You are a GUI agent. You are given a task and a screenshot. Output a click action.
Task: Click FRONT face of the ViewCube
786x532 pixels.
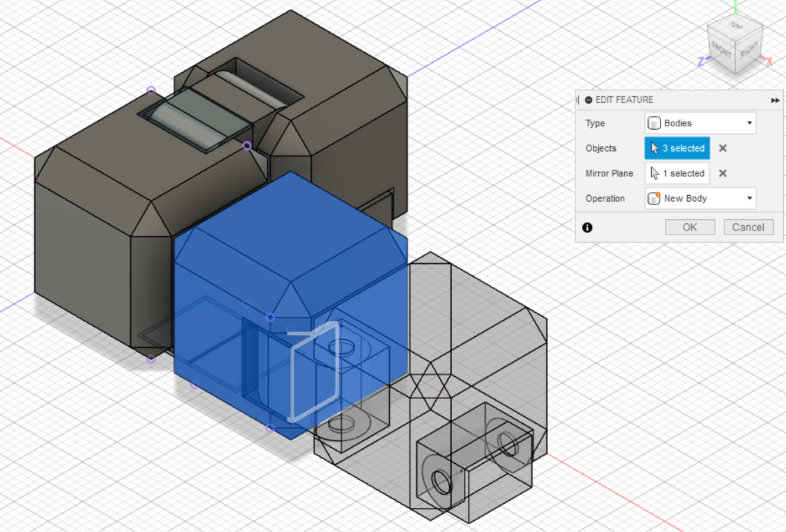720,49
